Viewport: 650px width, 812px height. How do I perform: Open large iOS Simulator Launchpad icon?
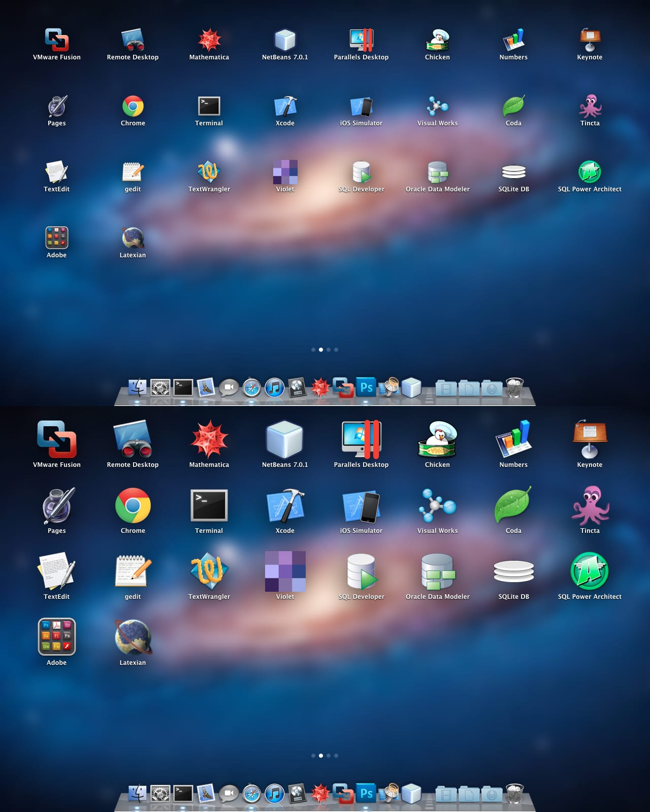click(x=361, y=506)
